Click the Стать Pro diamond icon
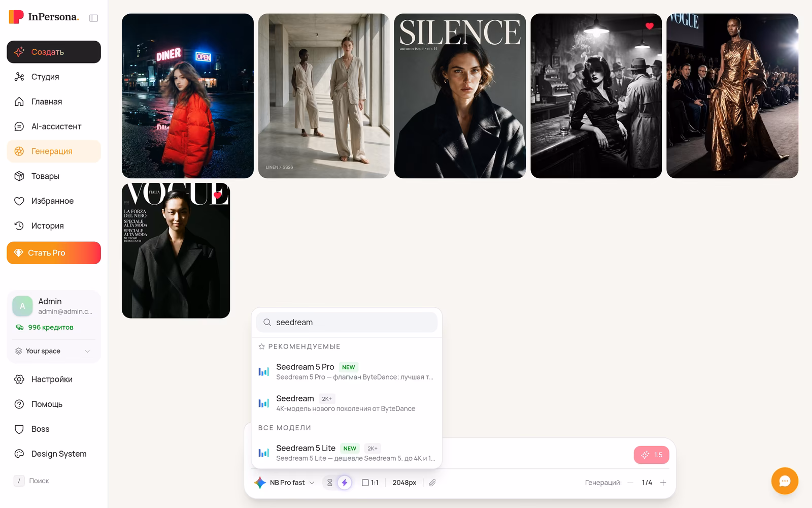Viewport: 812px width, 508px height. tap(19, 253)
